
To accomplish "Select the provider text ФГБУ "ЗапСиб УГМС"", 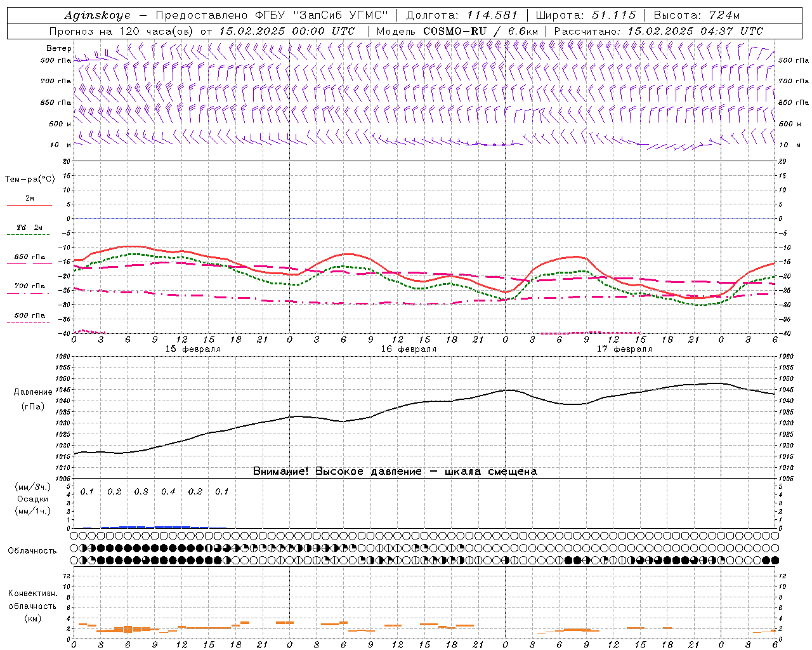I will point(322,15).
